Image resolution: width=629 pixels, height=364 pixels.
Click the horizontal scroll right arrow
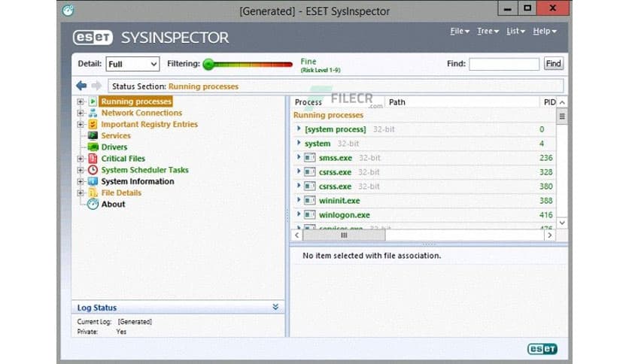[549, 235]
